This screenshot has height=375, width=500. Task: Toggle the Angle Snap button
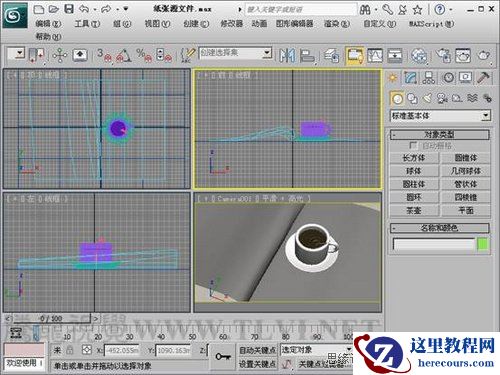124,55
